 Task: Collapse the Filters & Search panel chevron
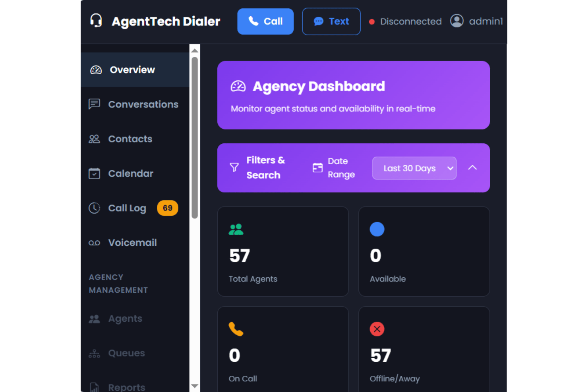[472, 168]
